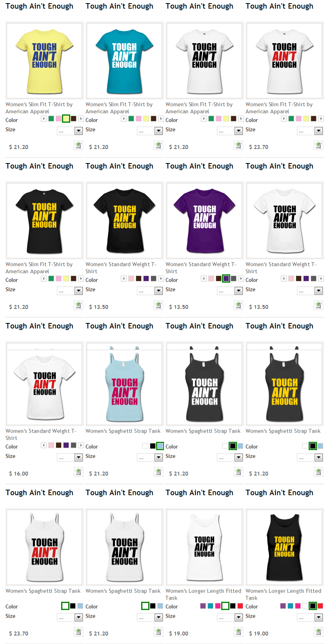The image size is (333, 644).
Task: Add the purple standard weight t-shirt to cart
Action: point(238,305)
